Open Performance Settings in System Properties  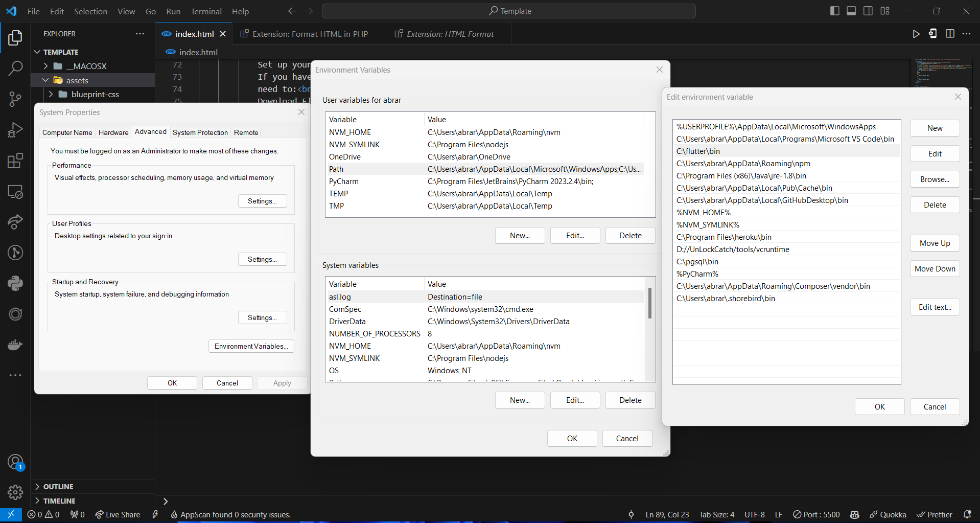263,201
